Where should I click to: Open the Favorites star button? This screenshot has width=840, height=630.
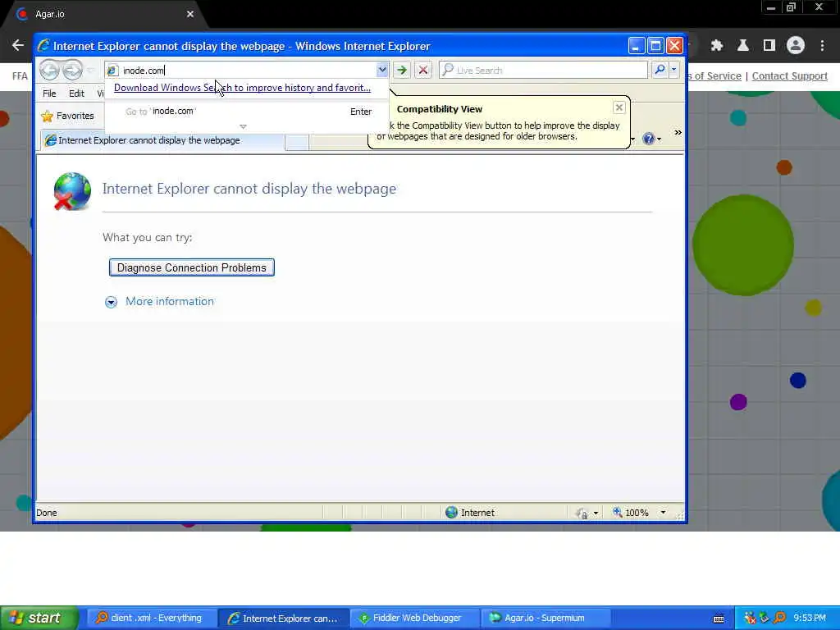[68, 116]
